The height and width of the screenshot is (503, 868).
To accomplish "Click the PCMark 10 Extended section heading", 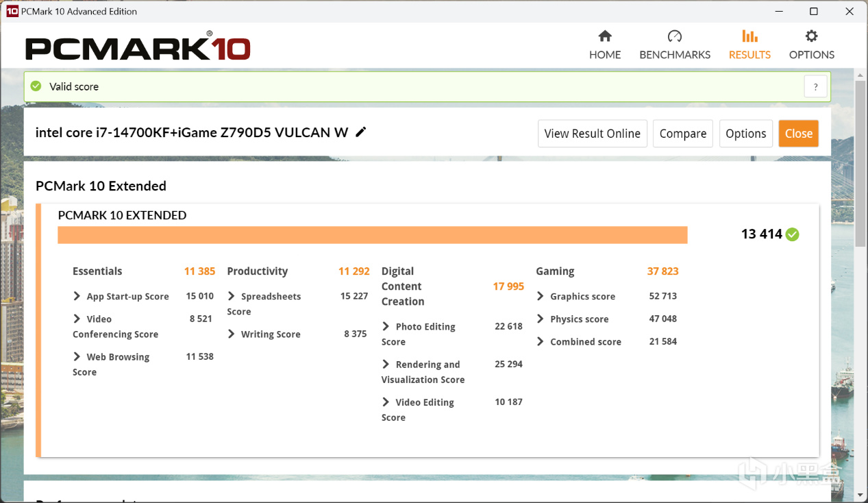I will [101, 186].
